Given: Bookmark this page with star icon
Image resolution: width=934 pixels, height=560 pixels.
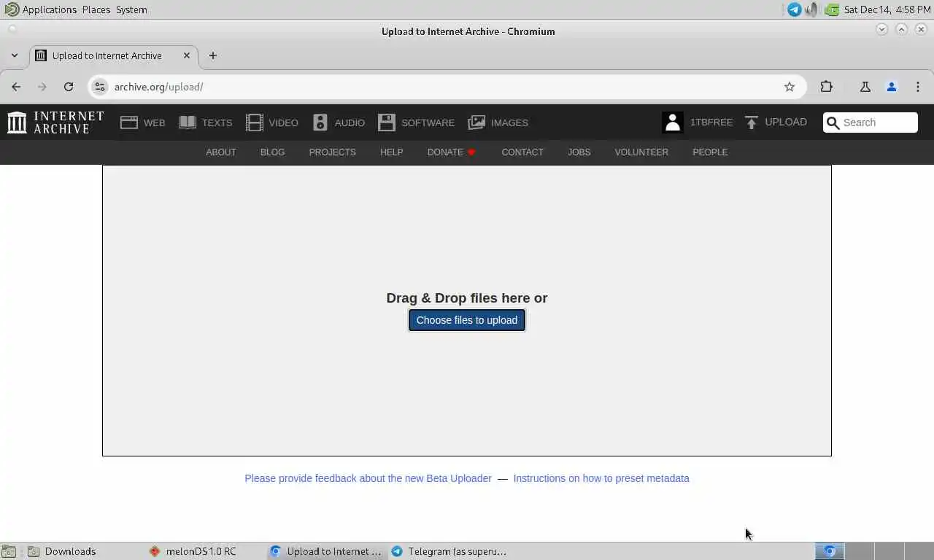Looking at the screenshot, I should click(x=790, y=87).
